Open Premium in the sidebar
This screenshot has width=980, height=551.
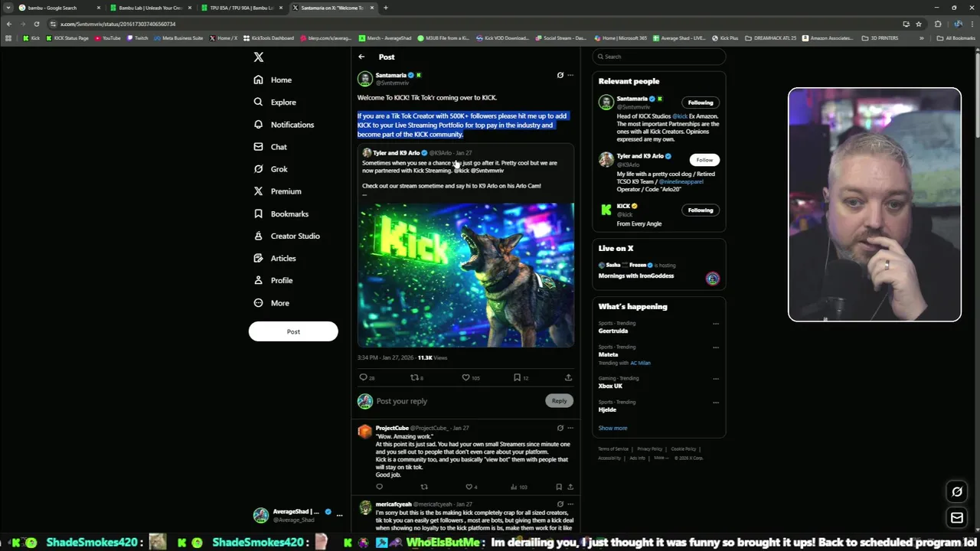tap(277, 191)
